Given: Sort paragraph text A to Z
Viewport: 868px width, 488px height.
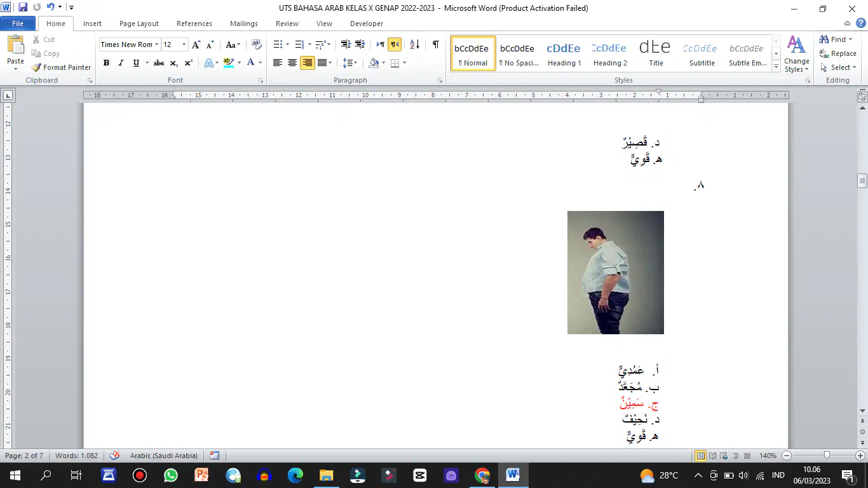Looking at the screenshot, I should (x=415, y=44).
